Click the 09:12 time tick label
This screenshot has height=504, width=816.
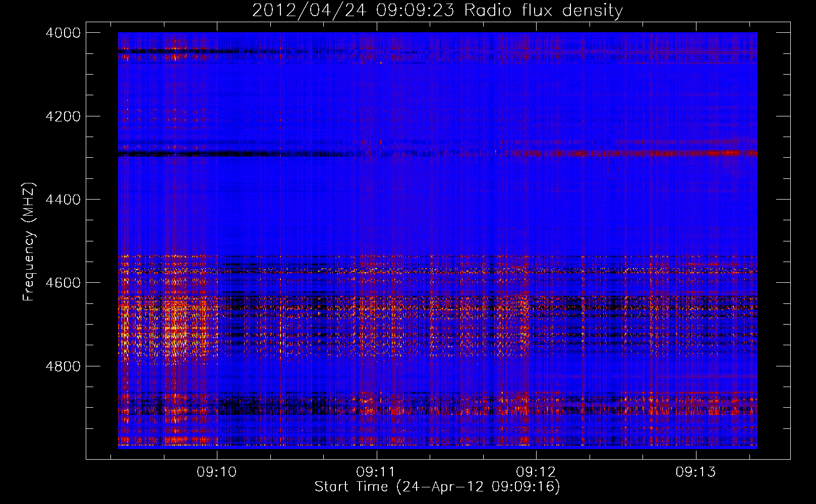click(x=536, y=472)
